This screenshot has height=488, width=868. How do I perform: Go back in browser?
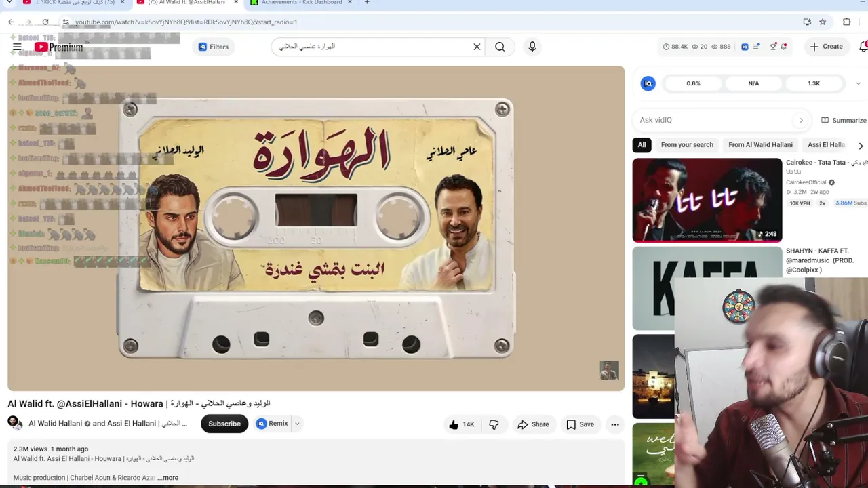click(11, 22)
